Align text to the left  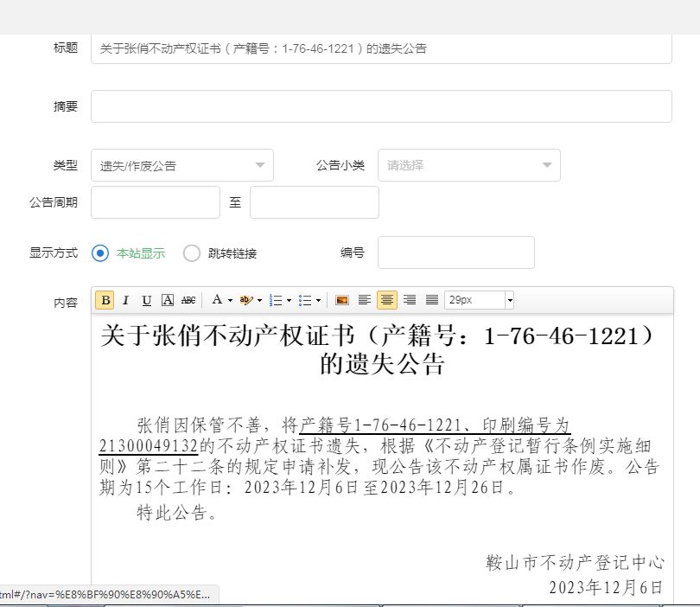(365, 300)
